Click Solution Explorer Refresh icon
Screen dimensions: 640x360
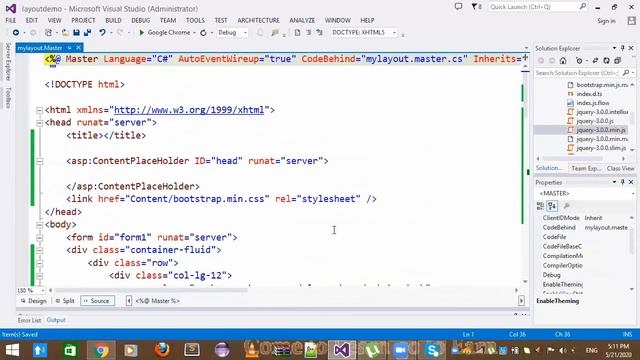tap(607, 60)
